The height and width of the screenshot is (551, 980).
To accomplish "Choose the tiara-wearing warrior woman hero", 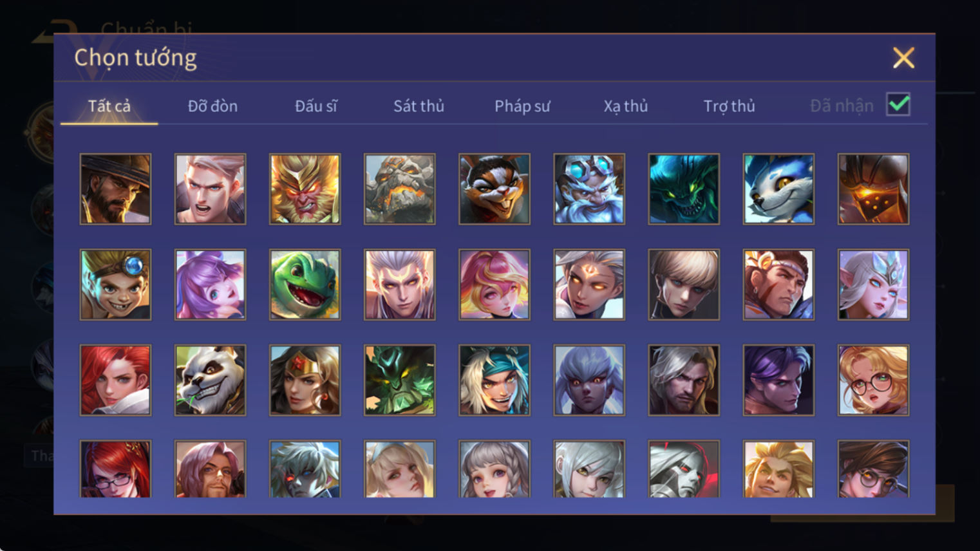I will (x=305, y=380).
